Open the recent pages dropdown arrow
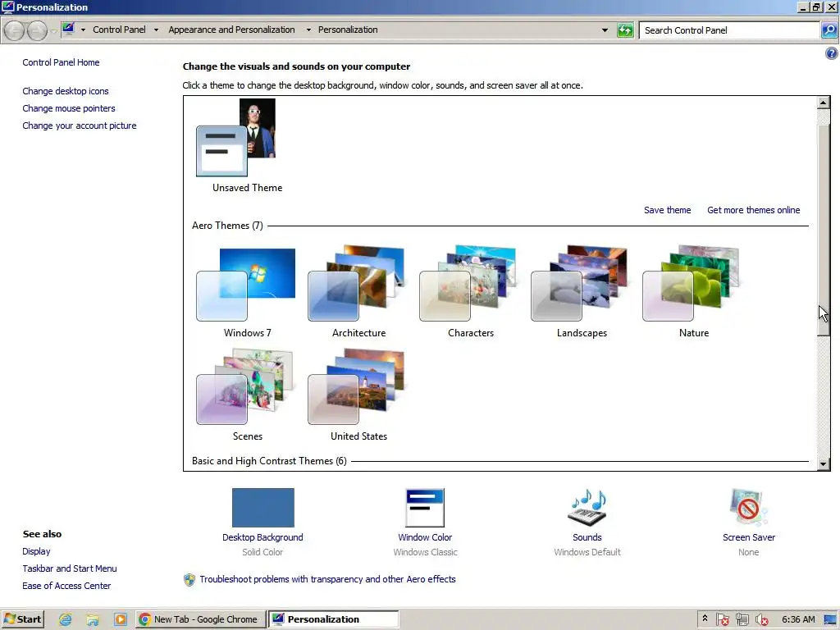 point(53,31)
